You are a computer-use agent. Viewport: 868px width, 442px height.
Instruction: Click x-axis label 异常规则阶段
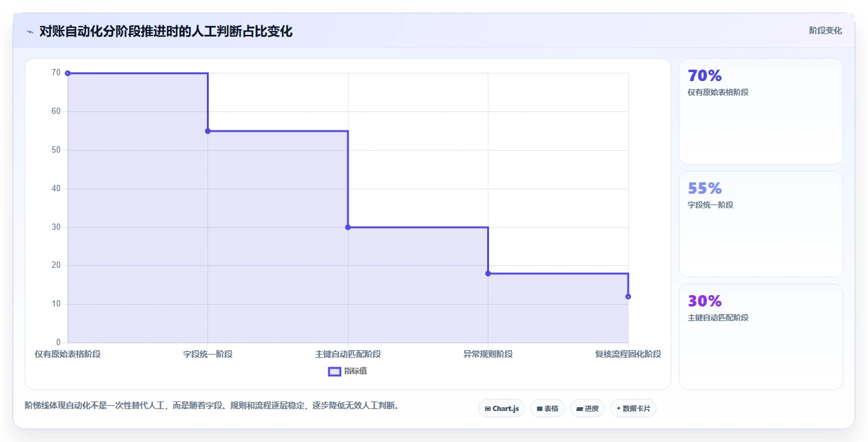[488, 354]
